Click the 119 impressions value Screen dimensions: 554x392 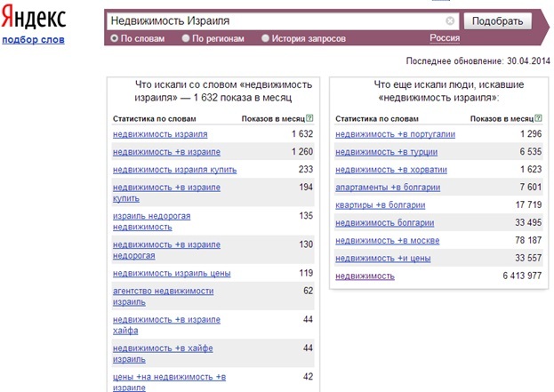coord(306,273)
